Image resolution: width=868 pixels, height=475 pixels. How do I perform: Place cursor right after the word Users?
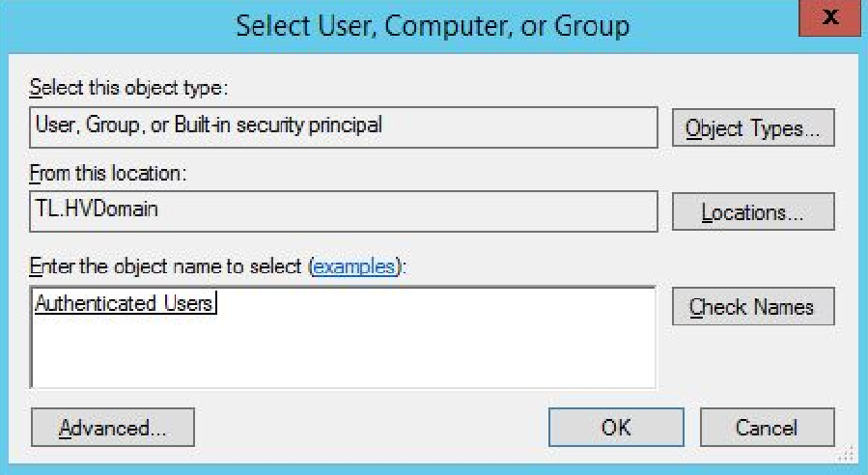pyautogui.click(x=214, y=303)
